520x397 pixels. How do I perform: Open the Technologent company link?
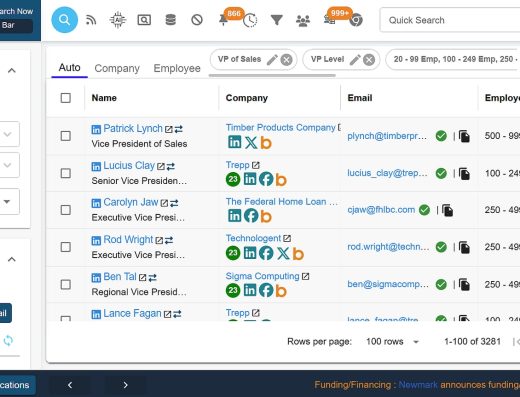253,238
